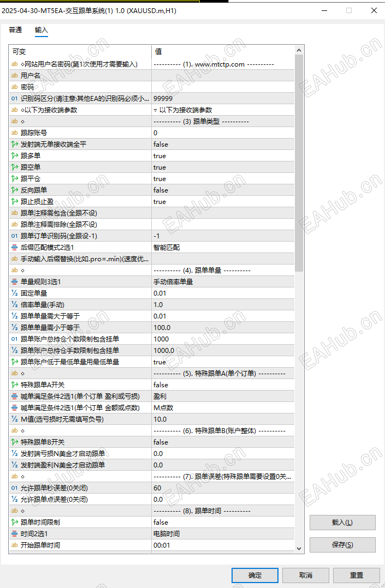
Task: Select the 值 column header
Action: (x=223, y=52)
